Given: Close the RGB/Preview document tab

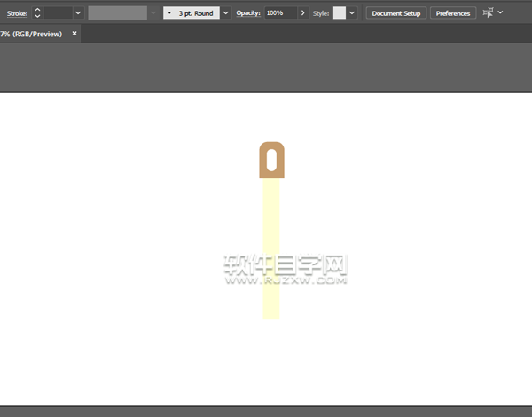Looking at the screenshot, I should 74,34.
